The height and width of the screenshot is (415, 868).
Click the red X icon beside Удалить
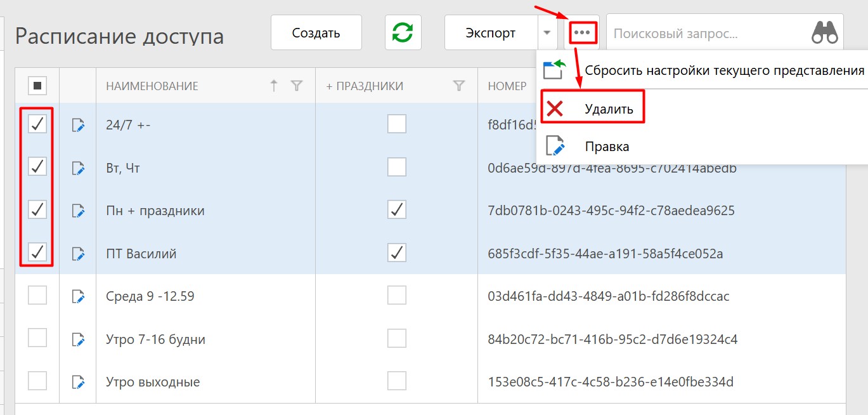click(x=555, y=109)
